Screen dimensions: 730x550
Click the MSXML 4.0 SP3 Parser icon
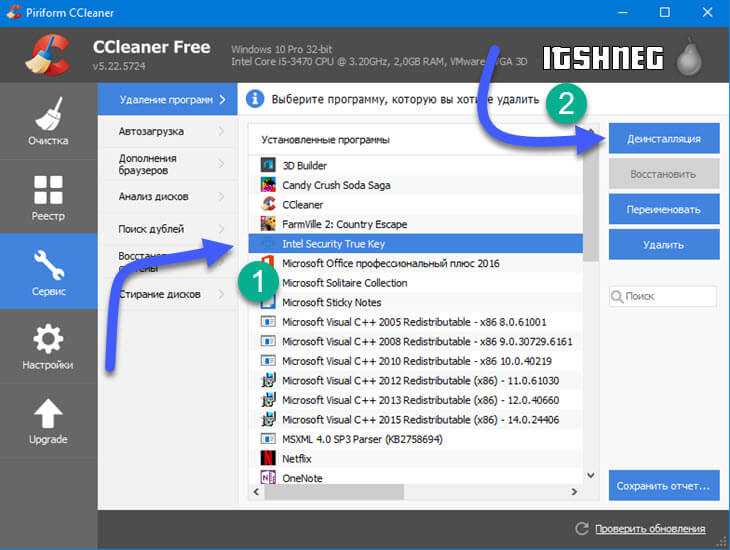[268, 439]
